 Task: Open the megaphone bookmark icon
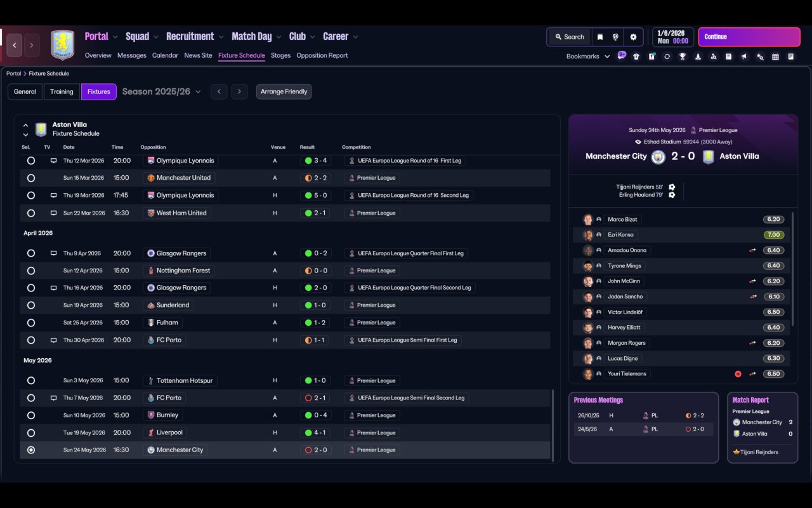pyautogui.click(x=744, y=57)
